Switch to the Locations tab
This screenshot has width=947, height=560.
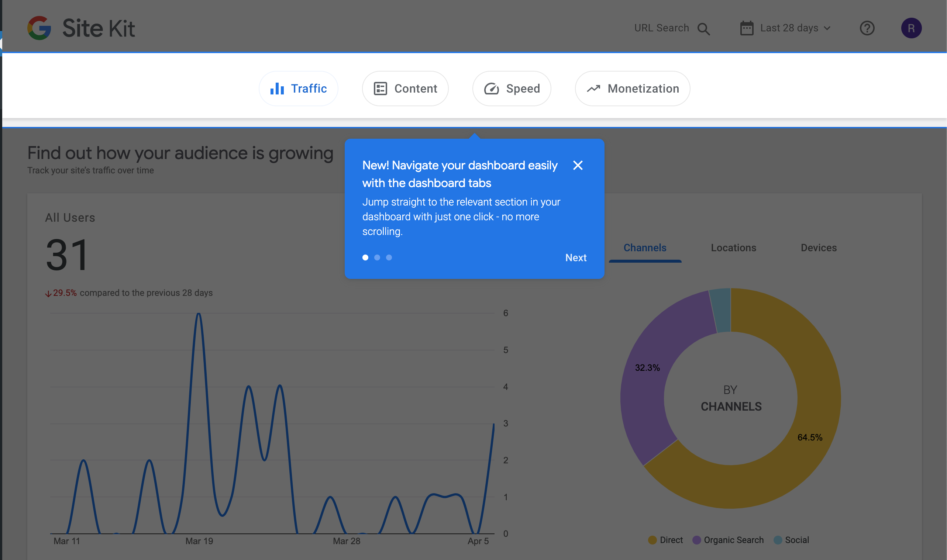click(x=733, y=248)
